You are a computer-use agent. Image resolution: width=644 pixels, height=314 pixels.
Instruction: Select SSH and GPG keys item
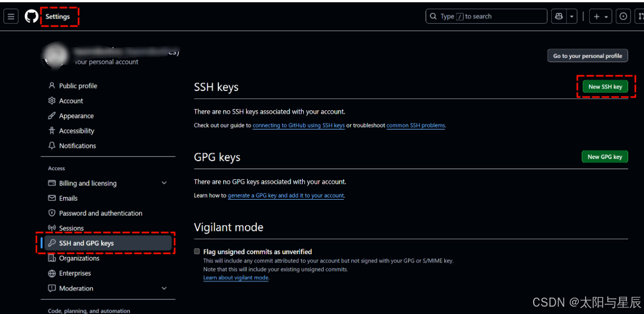click(108, 243)
